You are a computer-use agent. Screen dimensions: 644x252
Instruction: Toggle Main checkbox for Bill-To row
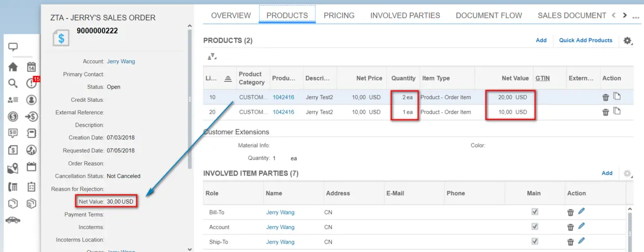coord(534,212)
